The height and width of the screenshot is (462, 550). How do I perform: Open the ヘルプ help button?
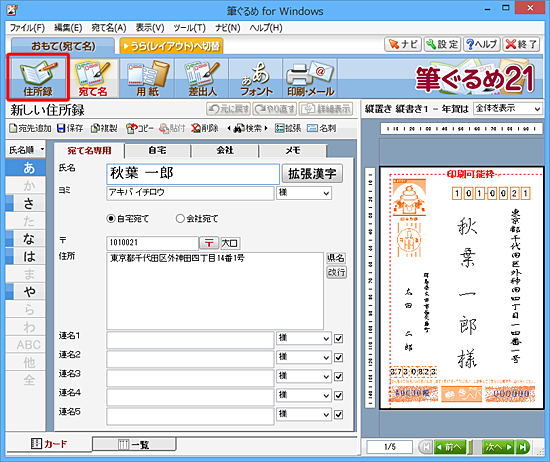482,45
